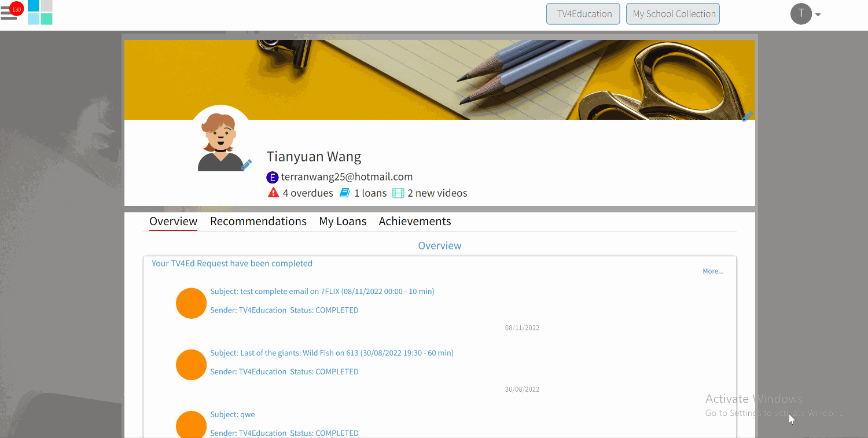868x438 pixels.
Task: Open the message with subject qwe
Action: [x=233, y=415]
